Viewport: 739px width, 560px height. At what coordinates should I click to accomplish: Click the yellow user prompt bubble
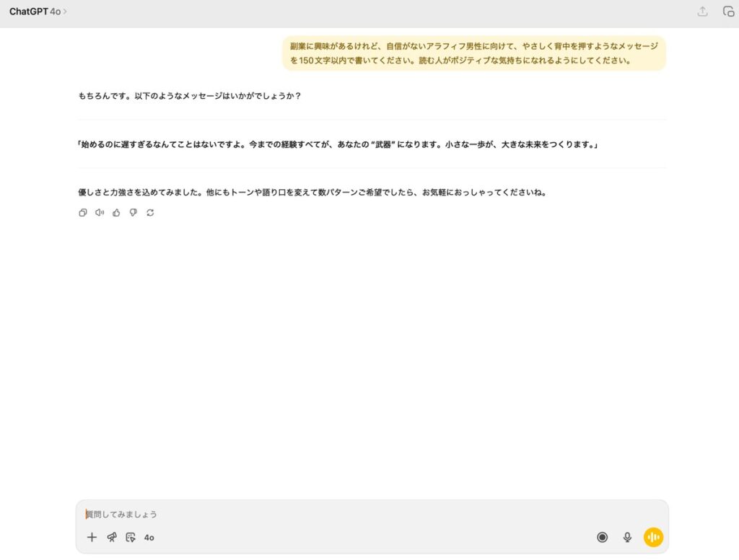[x=474, y=53]
